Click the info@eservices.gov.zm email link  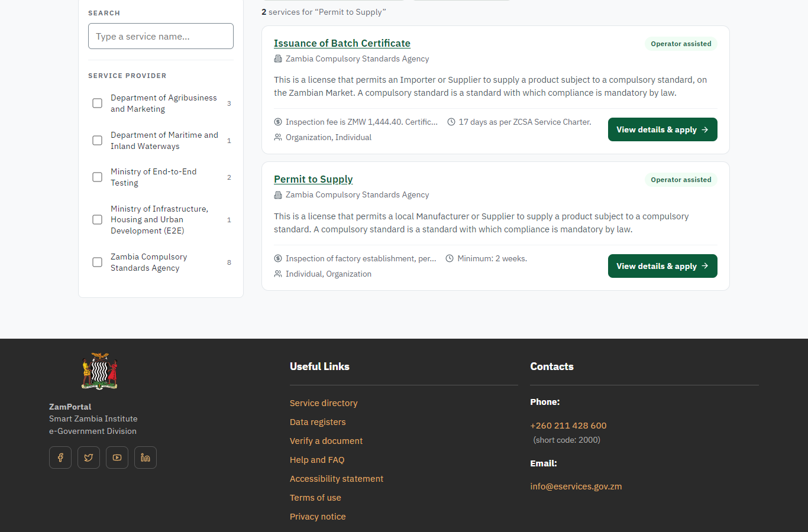pyautogui.click(x=576, y=486)
